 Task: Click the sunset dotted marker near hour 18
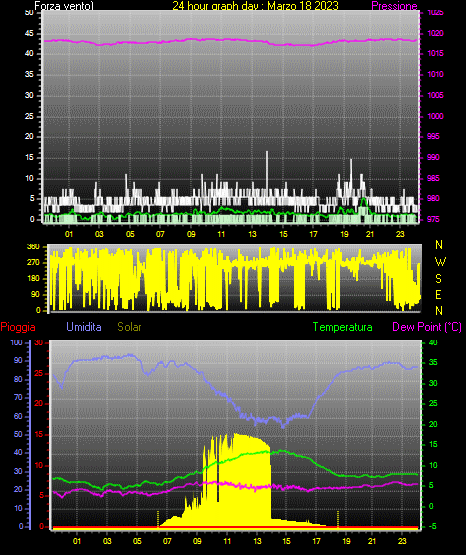pyautogui.click(x=338, y=519)
